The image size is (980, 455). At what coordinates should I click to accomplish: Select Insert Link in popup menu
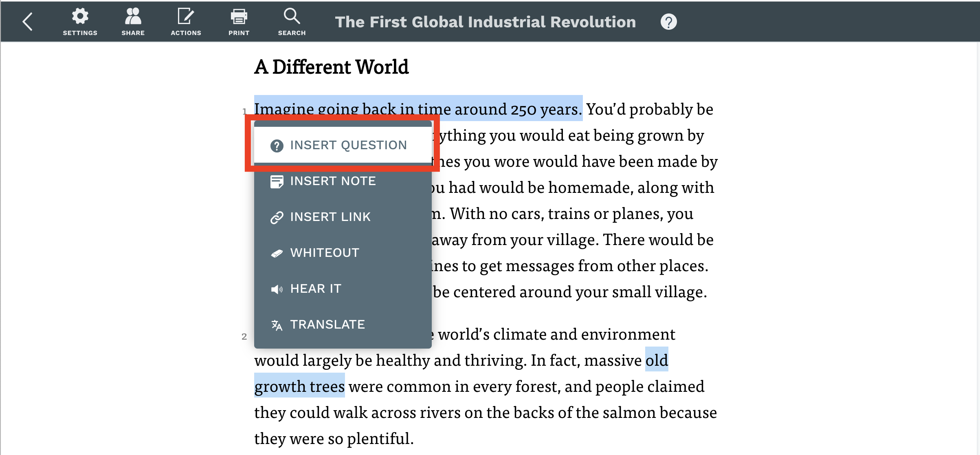(x=343, y=217)
